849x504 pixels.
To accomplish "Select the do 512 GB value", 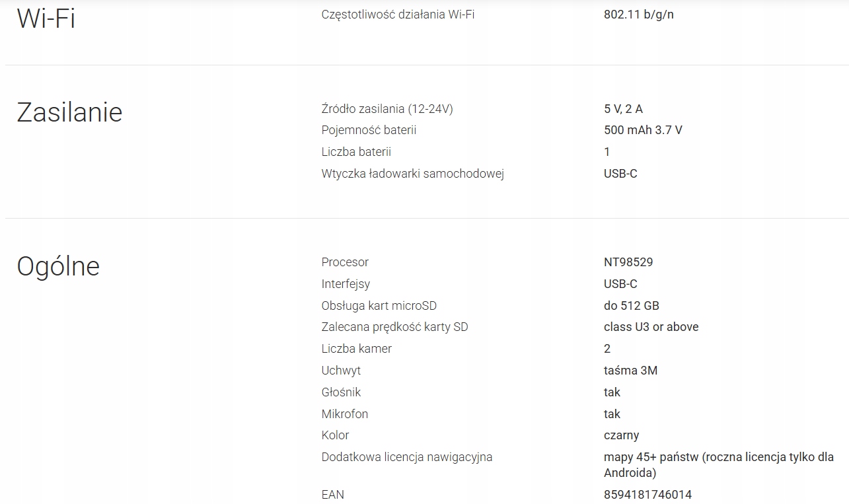I will pyautogui.click(x=631, y=306).
